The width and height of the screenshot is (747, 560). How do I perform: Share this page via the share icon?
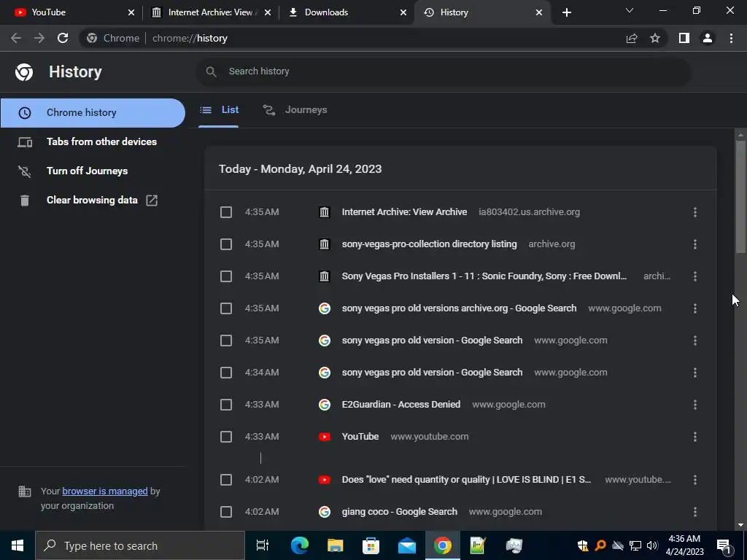632,38
